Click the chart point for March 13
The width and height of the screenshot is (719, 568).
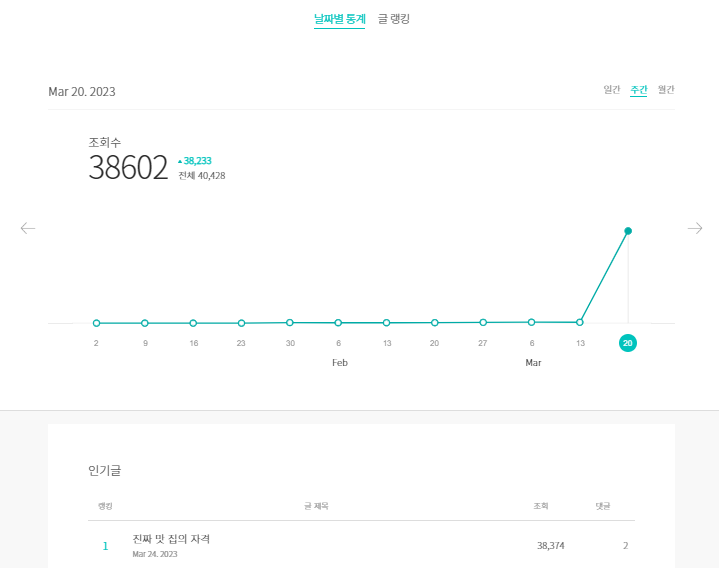[x=580, y=322]
